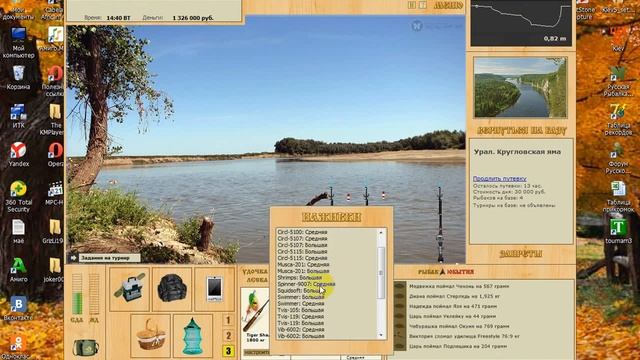Click the river location thumbnail
Image resolution: width=640 pixels, height=360 pixels.
point(520,87)
